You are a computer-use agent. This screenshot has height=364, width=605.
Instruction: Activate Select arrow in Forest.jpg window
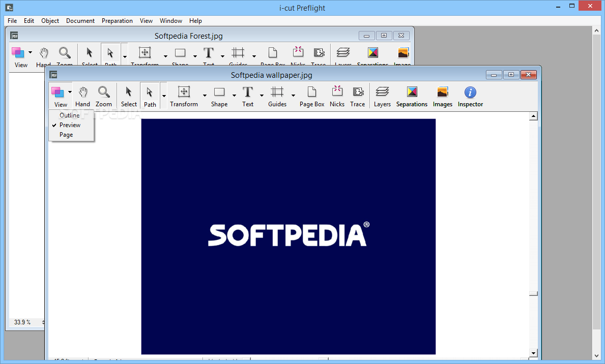[90, 56]
